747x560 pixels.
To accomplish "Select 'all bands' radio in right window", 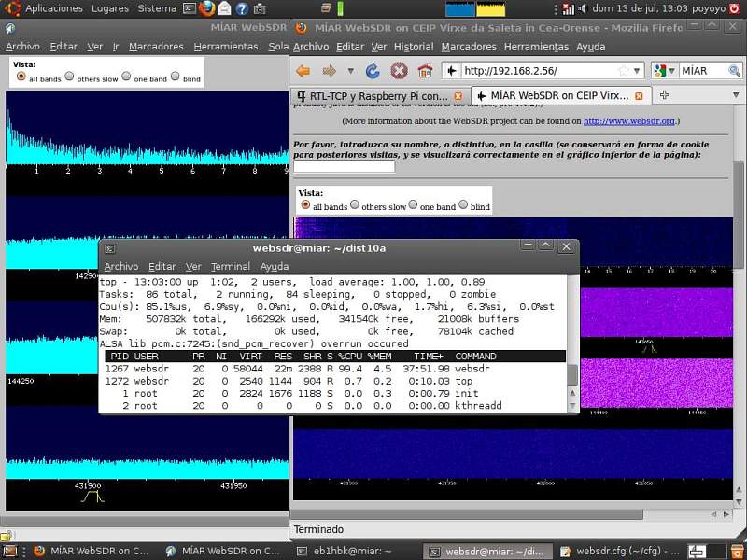I will pyautogui.click(x=305, y=205).
